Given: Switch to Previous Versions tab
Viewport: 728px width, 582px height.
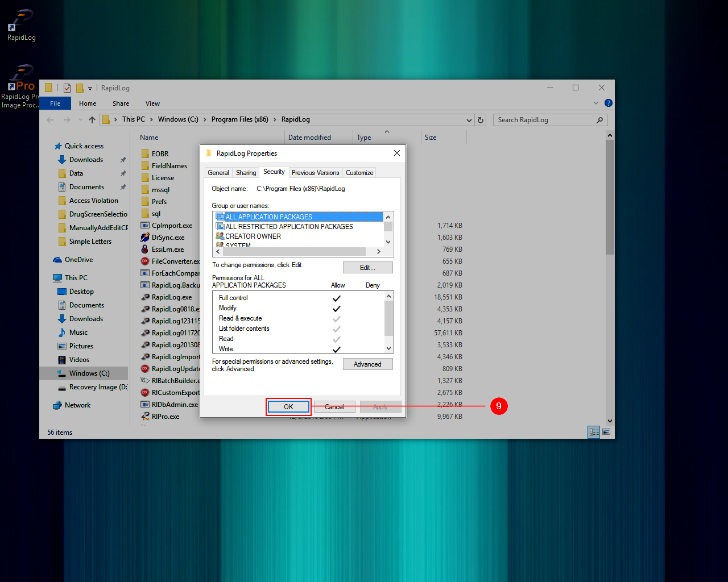Looking at the screenshot, I should click(x=315, y=173).
